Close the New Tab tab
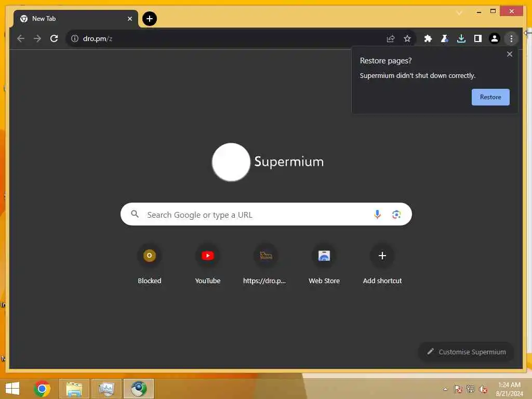The width and height of the screenshot is (532, 399). pos(129,19)
